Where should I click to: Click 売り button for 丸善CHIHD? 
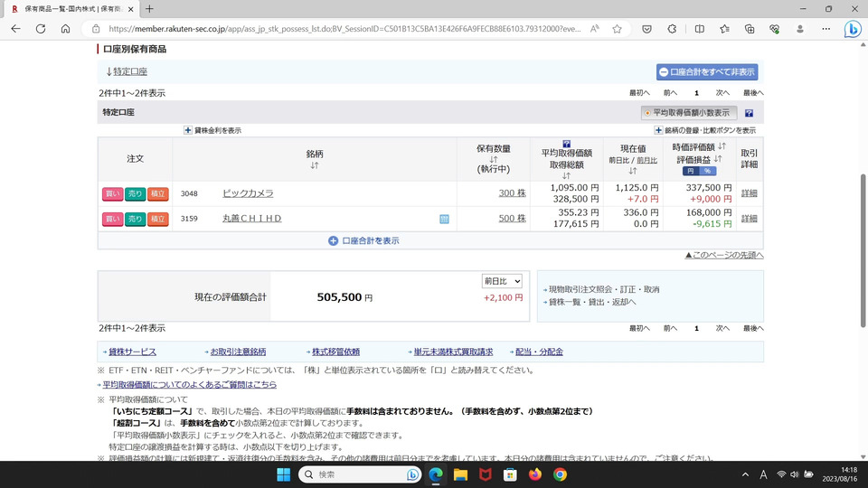click(x=135, y=219)
